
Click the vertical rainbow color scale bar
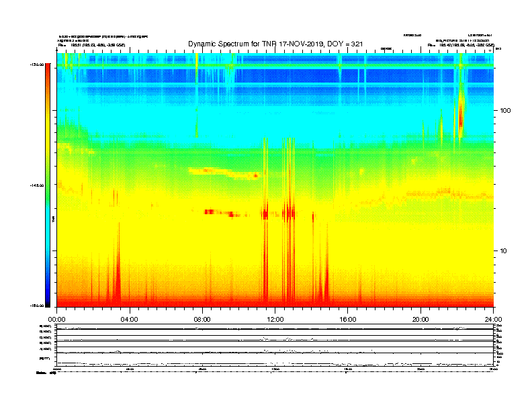coord(48,185)
